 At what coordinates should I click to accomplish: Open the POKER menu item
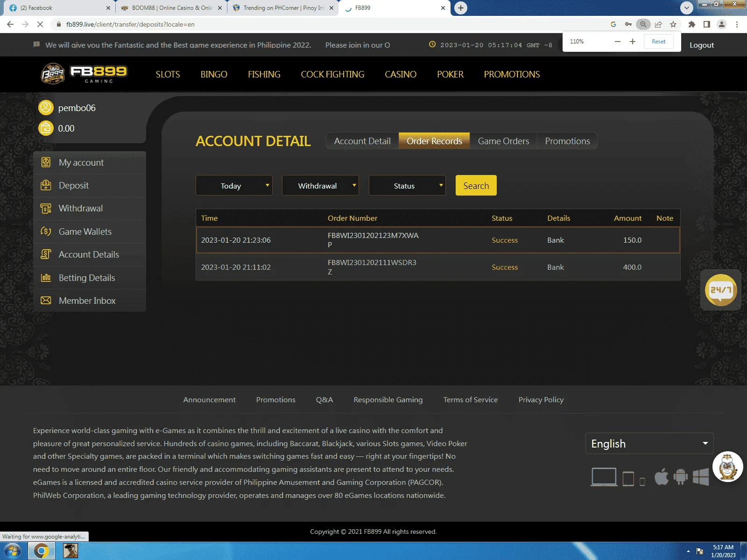(450, 74)
